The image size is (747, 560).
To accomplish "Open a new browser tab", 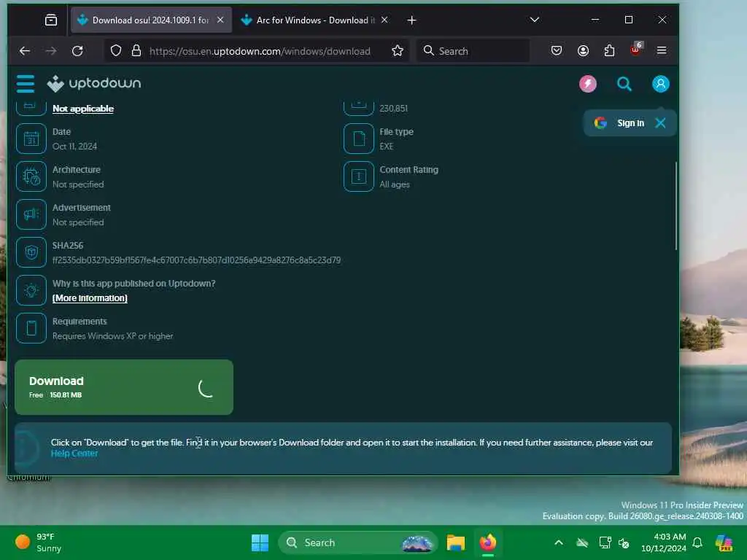I will (x=412, y=20).
